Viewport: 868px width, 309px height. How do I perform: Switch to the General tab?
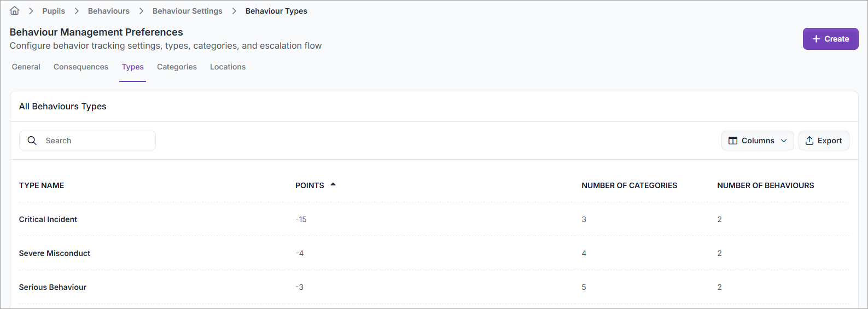coord(26,67)
